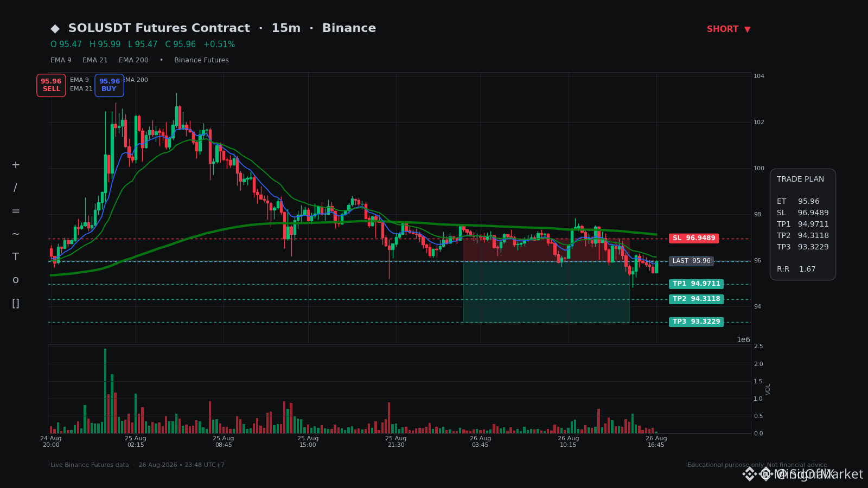Screen dimensions: 868x488
Task: Toggle EMA 200 in the row under OHLC
Action: [x=133, y=60]
